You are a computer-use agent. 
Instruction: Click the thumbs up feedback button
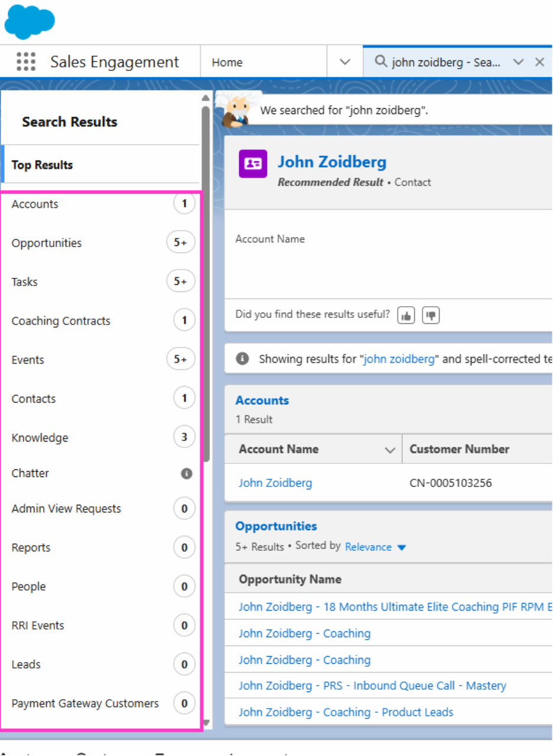(x=406, y=316)
